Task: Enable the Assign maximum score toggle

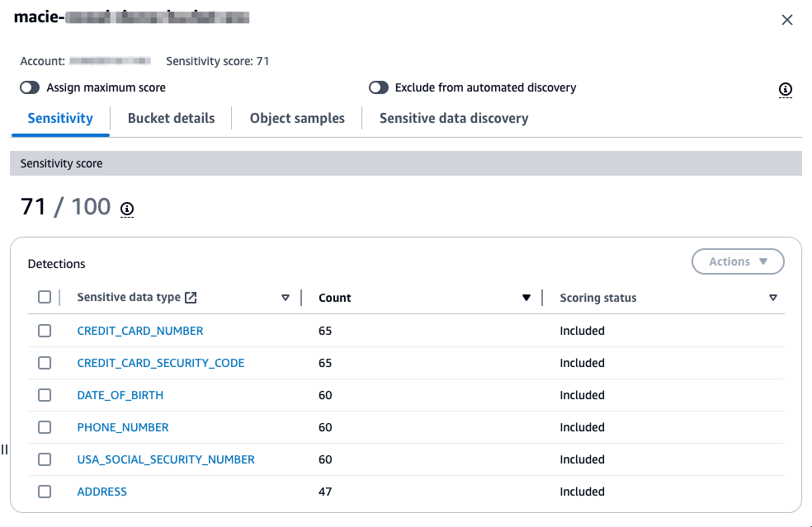Action: [x=30, y=87]
